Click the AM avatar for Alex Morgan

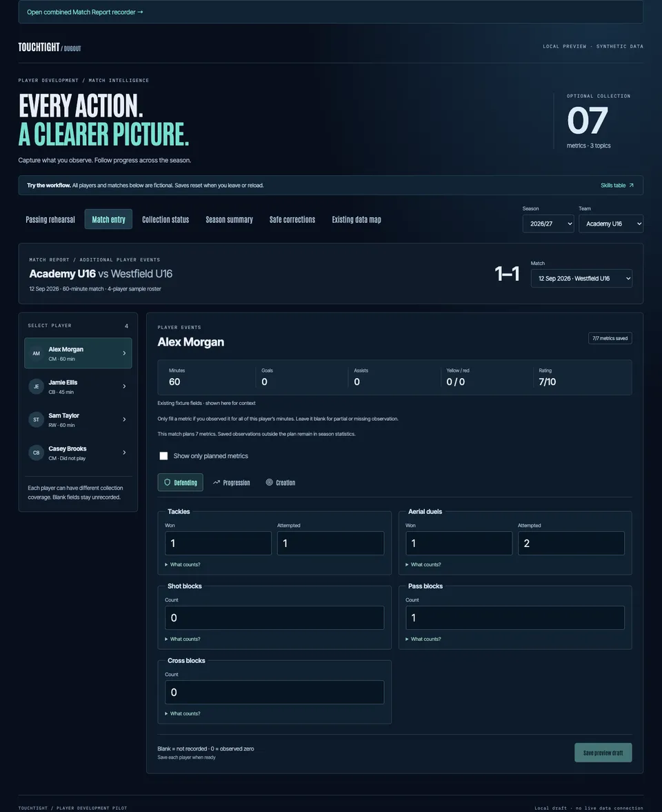point(37,353)
